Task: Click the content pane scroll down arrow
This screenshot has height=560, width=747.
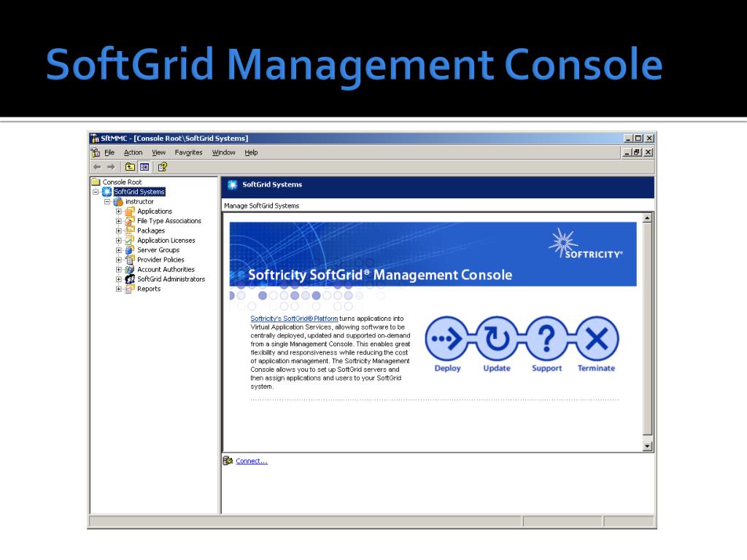Action: 647,446
